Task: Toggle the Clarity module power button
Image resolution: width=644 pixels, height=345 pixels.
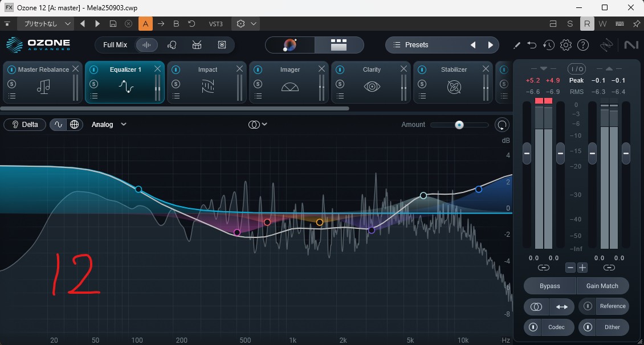Action: click(340, 69)
